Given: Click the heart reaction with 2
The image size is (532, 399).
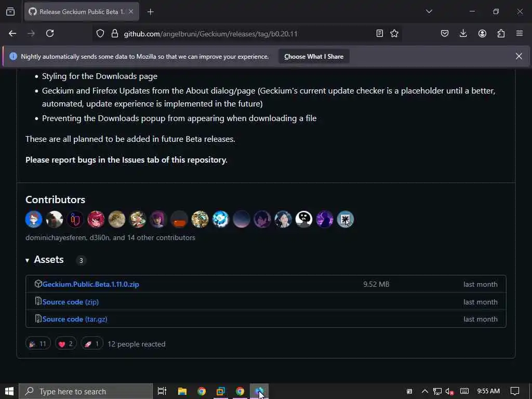Looking at the screenshot, I should point(66,344).
